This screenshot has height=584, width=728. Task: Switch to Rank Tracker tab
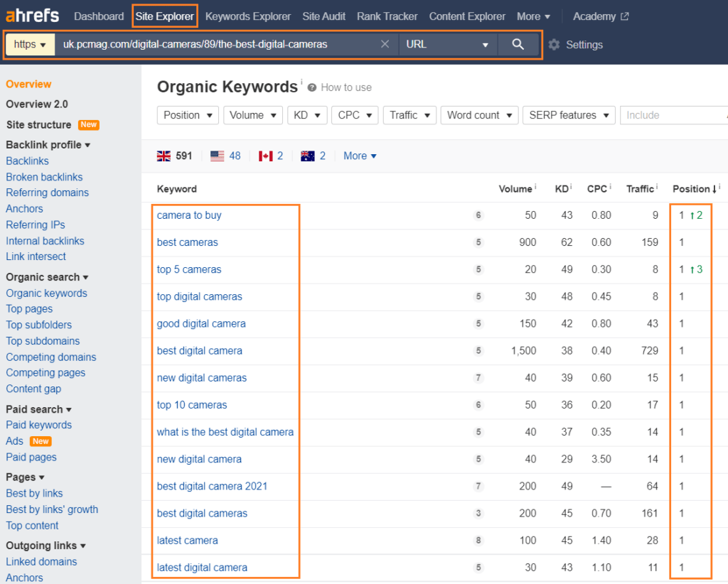coord(387,16)
